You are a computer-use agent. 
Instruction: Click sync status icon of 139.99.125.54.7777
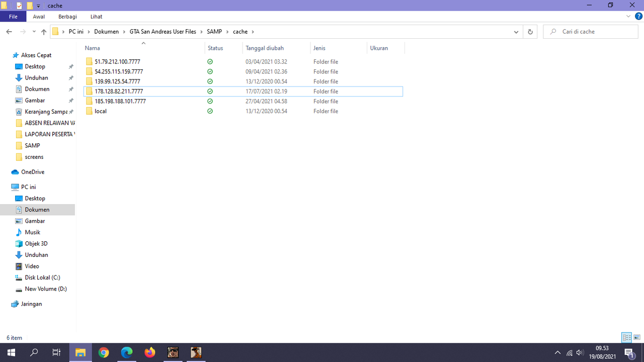pyautogui.click(x=210, y=81)
